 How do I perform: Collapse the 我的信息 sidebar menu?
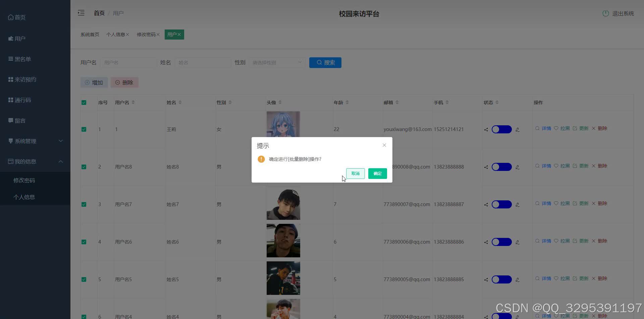(35, 162)
